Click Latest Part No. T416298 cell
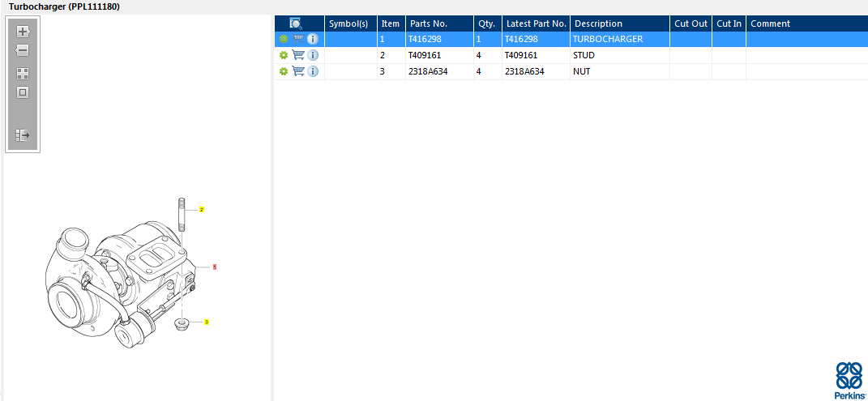The height and width of the screenshot is (401, 868). point(536,39)
